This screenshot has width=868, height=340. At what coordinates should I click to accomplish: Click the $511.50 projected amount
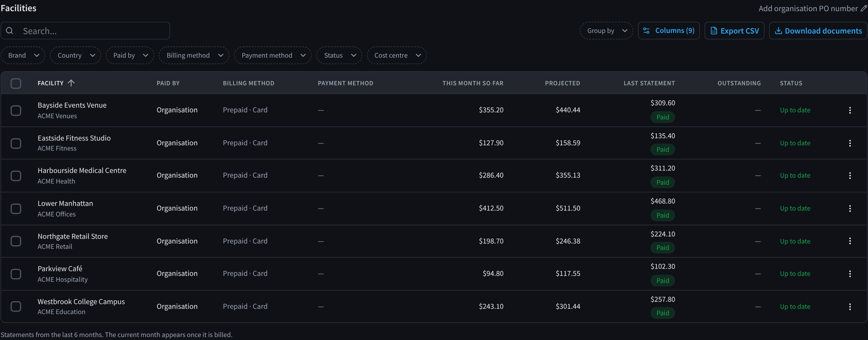568,208
